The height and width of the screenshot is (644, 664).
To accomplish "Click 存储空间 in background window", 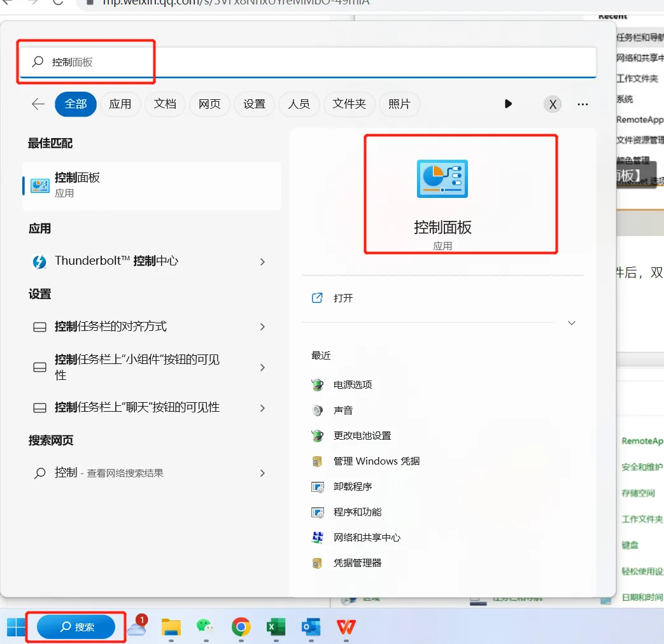I will (638, 493).
